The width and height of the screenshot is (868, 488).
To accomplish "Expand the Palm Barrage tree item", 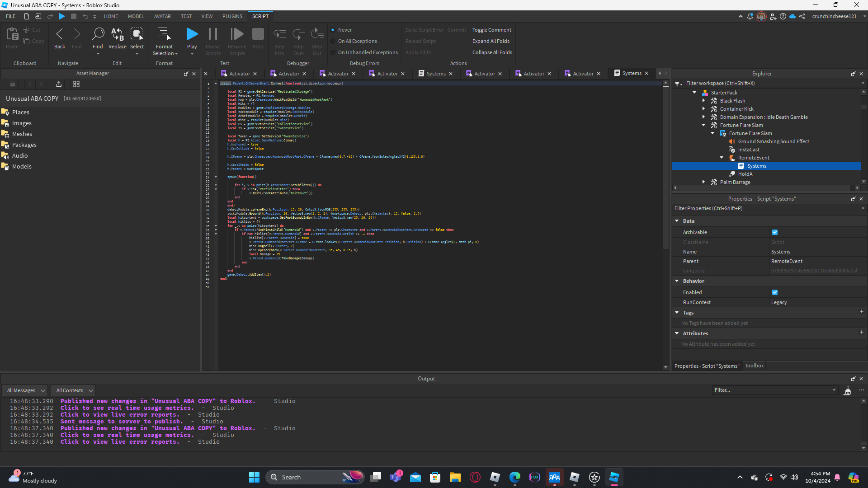I will pyautogui.click(x=703, y=182).
